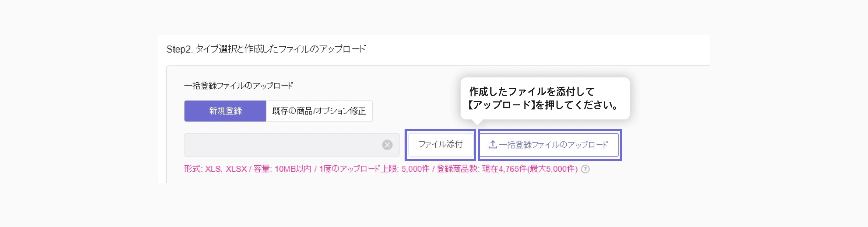
Task: Open the help question mark icon
Action: [585, 169]
